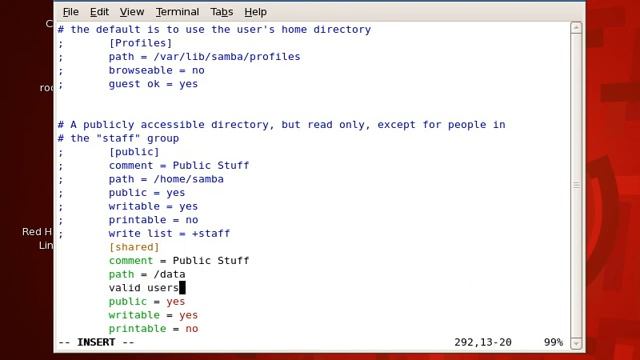Viewport: 640px width, 360px height.
Task: Click the 'path = /data' line
Action: click(147, 274)
